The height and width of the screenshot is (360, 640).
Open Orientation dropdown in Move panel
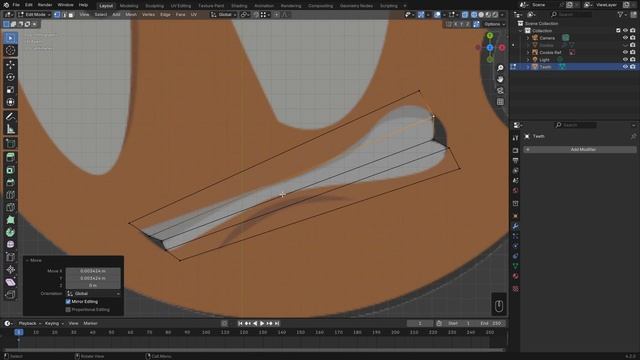click(93, 293)
